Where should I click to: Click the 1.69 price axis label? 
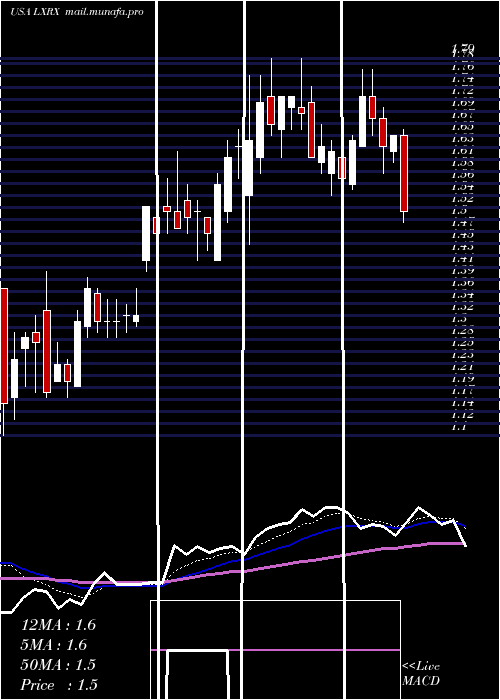pyautogui.click(x=463, y=103)
